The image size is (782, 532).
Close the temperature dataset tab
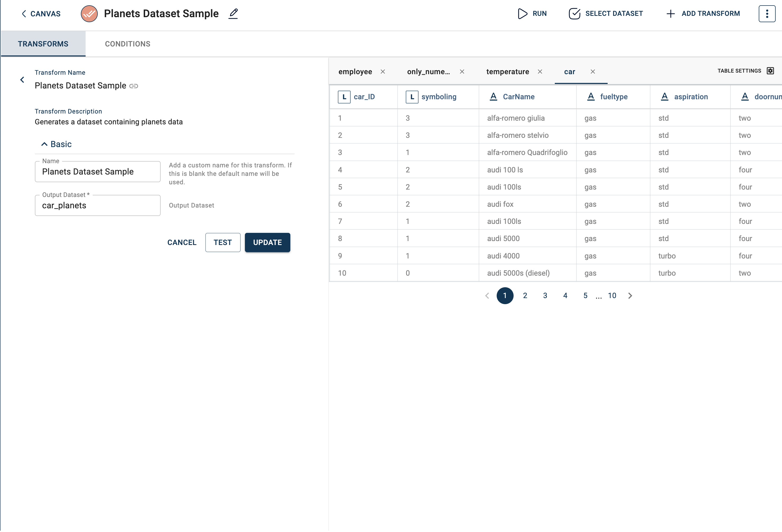click(x=539, y=71)
